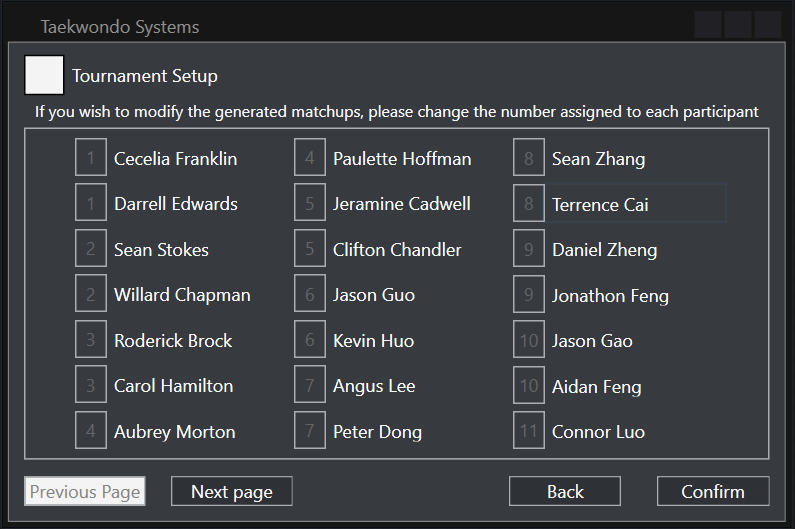Click number field next to Roderick Brock
The height and width of the screenshot is (529, 795).
point(91,340)
